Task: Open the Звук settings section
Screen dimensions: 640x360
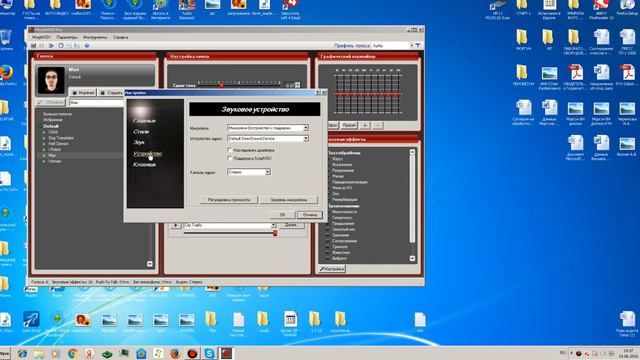Action: (139, 142)
